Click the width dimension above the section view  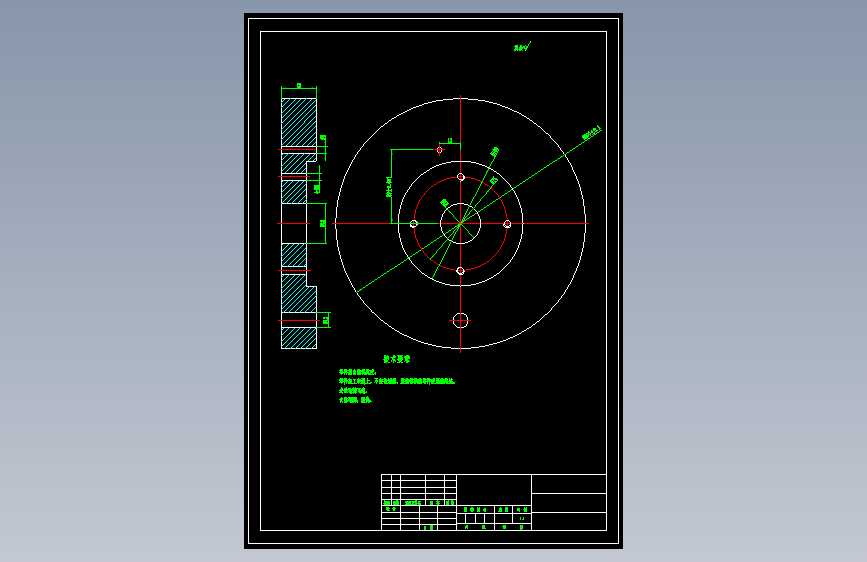299,86
